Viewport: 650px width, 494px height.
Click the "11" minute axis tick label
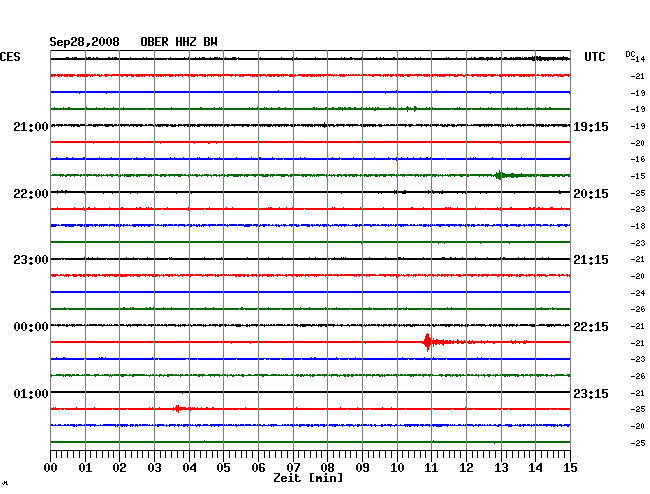click(x=431, y=467)
